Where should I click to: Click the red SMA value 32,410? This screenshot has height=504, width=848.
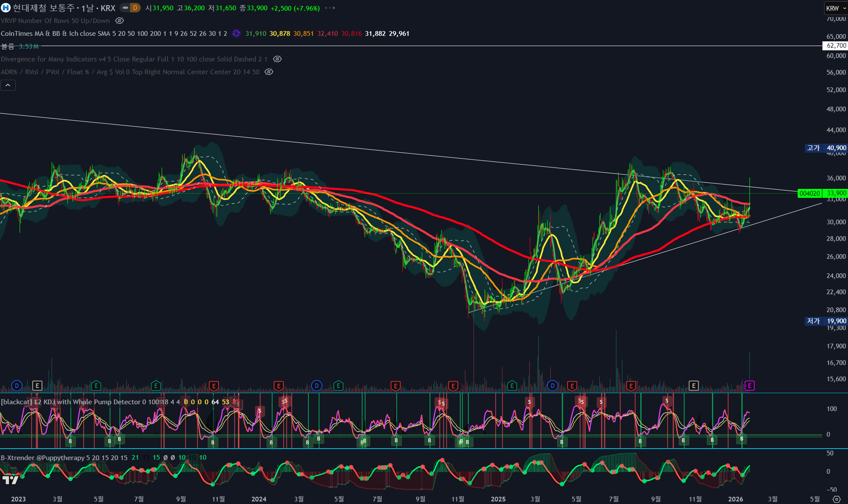click(328, 33)
